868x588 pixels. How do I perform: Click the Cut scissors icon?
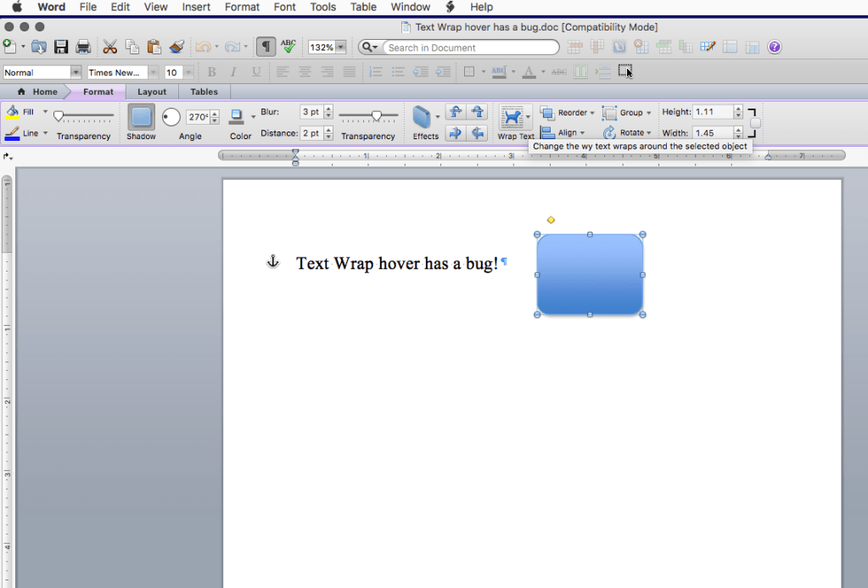tap(109, 48)
